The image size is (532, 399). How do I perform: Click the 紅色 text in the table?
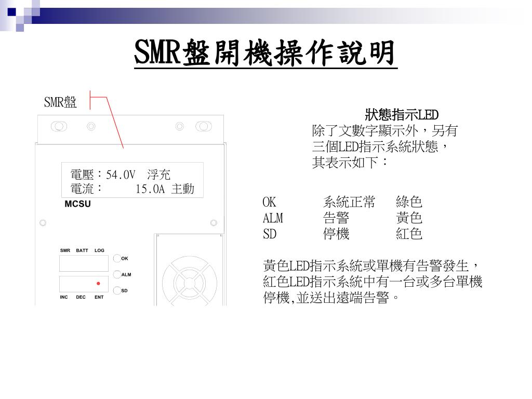(409, 234)
